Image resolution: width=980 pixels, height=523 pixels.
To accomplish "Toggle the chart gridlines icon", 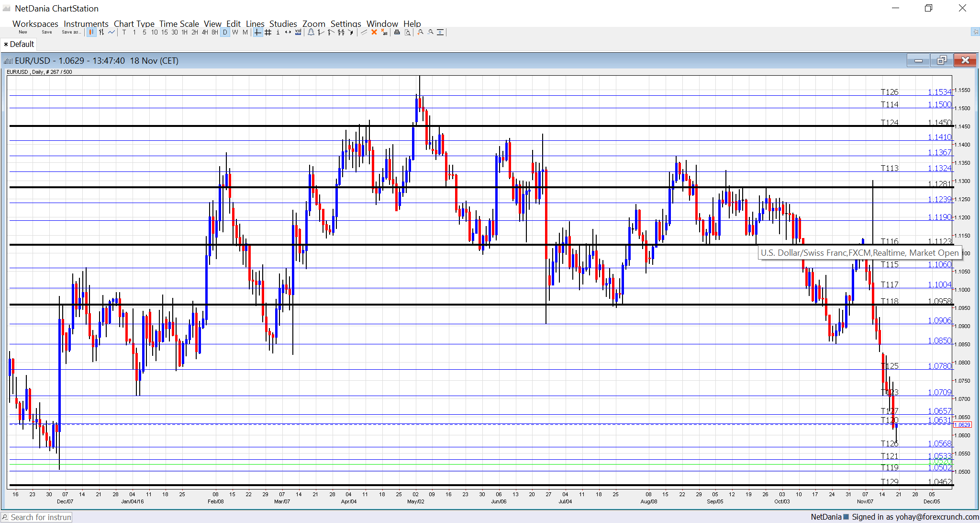I will coord(267,32).
